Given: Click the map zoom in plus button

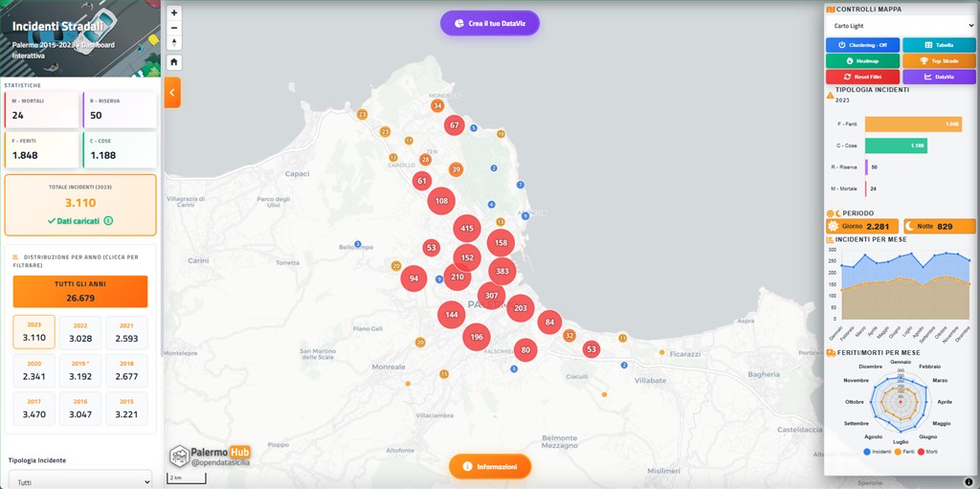Looking at the screenshot, I should 173,13.
